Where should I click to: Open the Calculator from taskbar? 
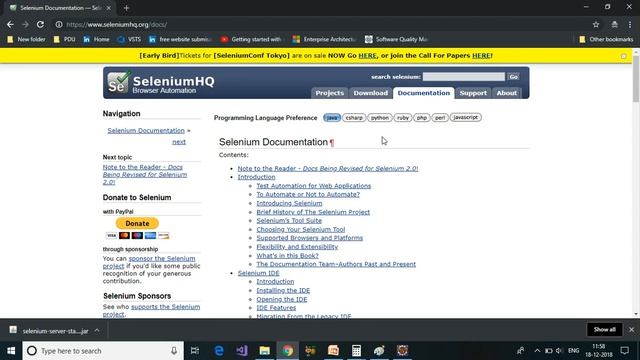(x=356, y=351)
